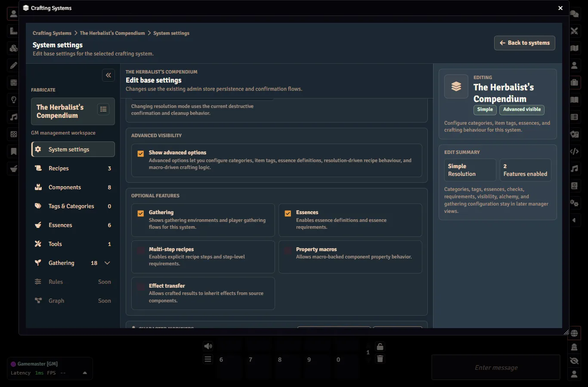Open Tools section in sidebar
The image size is (588, 387).
point(73,244)
